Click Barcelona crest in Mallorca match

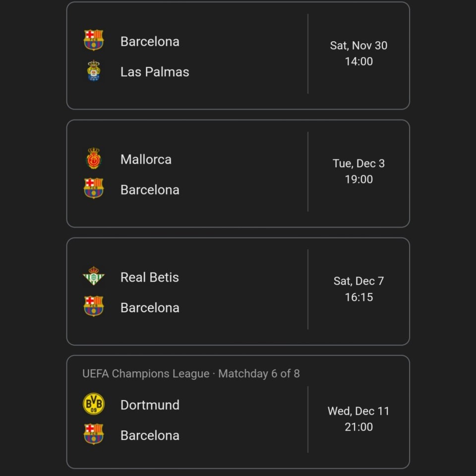[x=94, y=188]
